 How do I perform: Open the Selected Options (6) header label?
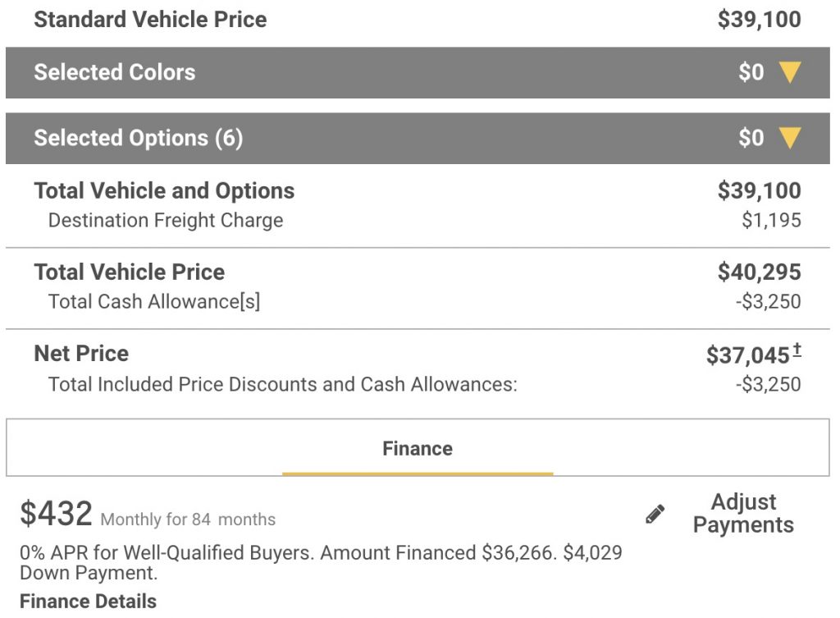[138, 138]
